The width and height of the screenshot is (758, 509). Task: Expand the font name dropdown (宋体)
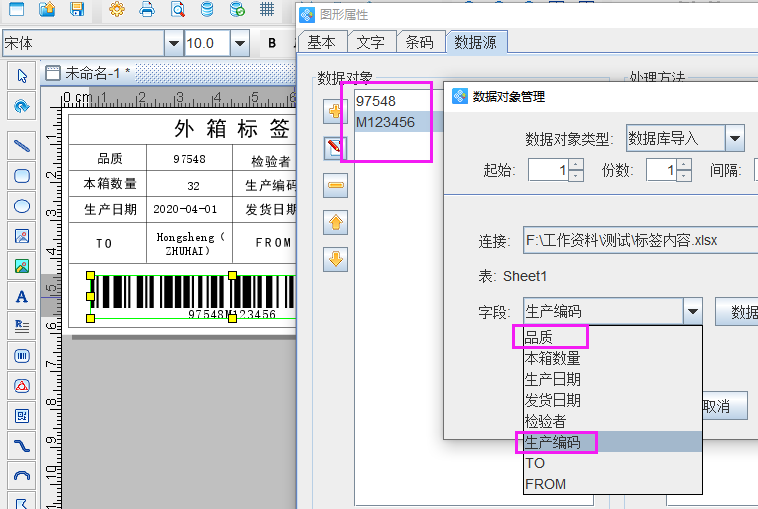coord(173,43)
